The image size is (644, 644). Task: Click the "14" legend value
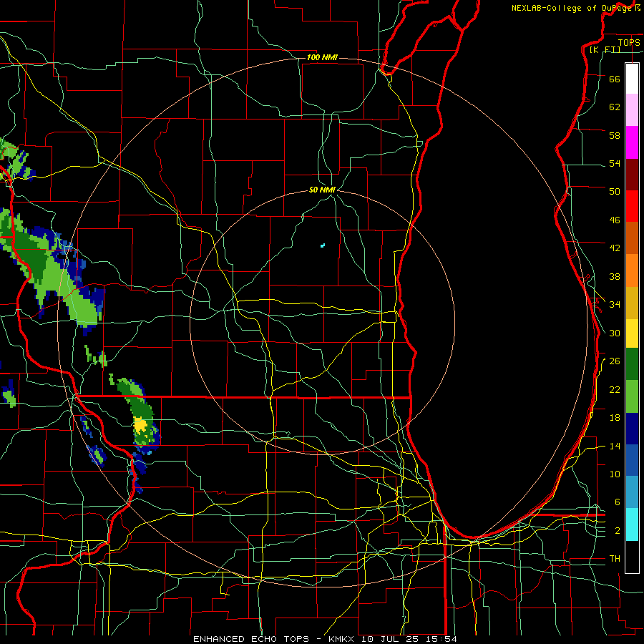615,446
